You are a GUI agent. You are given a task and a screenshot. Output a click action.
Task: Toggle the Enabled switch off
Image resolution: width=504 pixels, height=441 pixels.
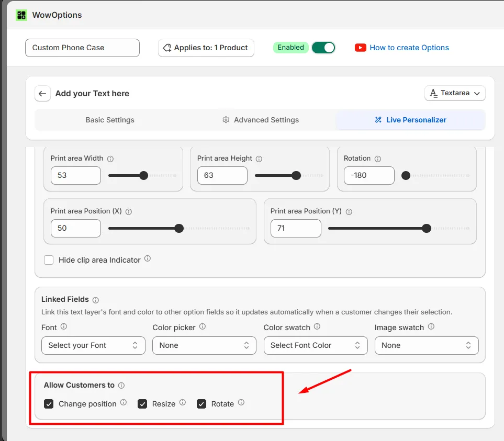pyautogui.click(x=323, y=48)
